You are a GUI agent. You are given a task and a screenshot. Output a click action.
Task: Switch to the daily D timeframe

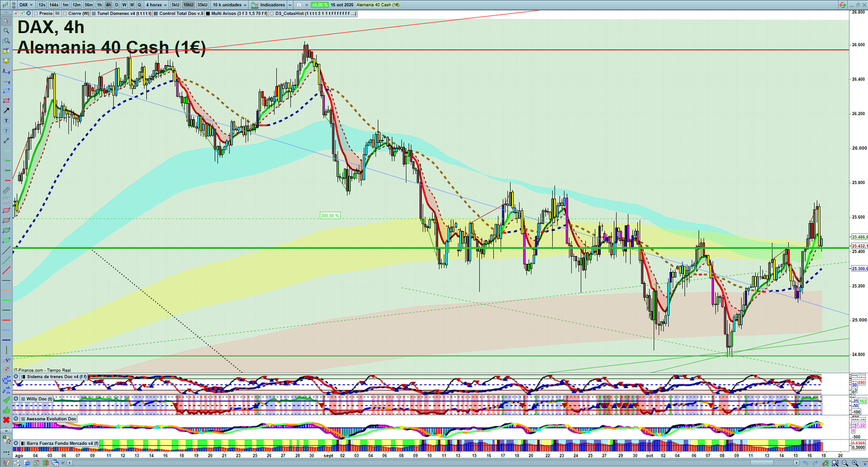point(116,5)
